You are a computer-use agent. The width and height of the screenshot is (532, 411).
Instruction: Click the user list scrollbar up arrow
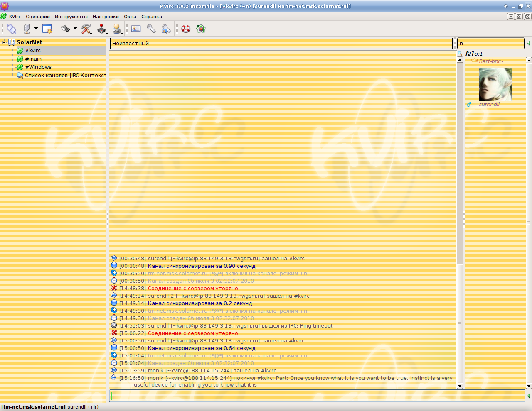pyautogui.click(x=529, y=60)
